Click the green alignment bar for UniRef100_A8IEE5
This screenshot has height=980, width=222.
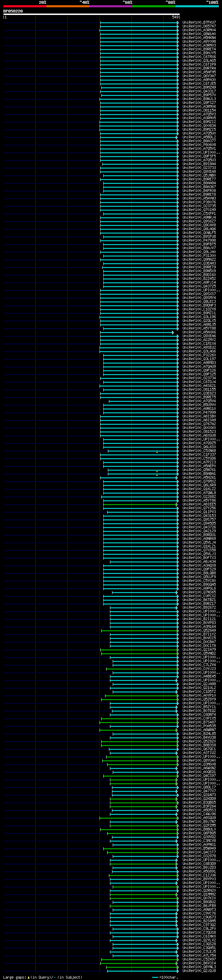[x=140, y=504]
